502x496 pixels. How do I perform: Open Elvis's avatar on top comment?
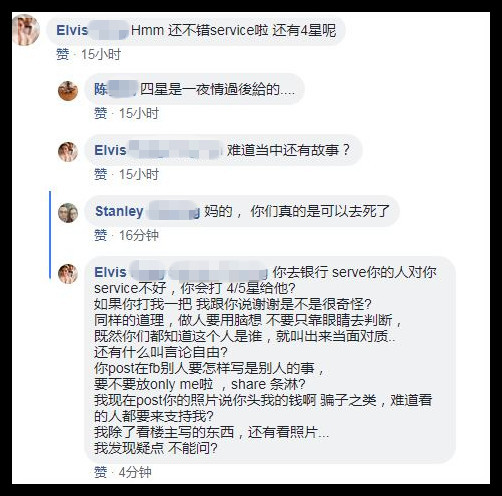25,30
